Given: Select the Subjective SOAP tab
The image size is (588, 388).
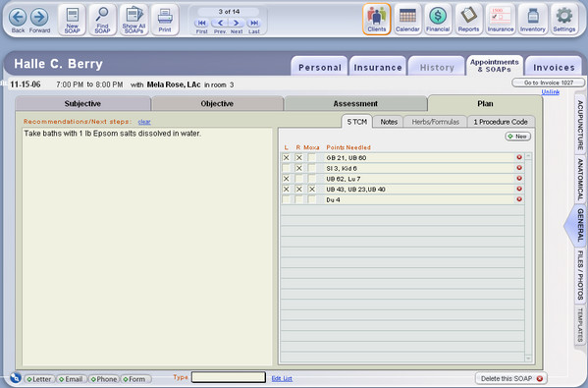Looking at the screenshot, I should tap(82, 103).
